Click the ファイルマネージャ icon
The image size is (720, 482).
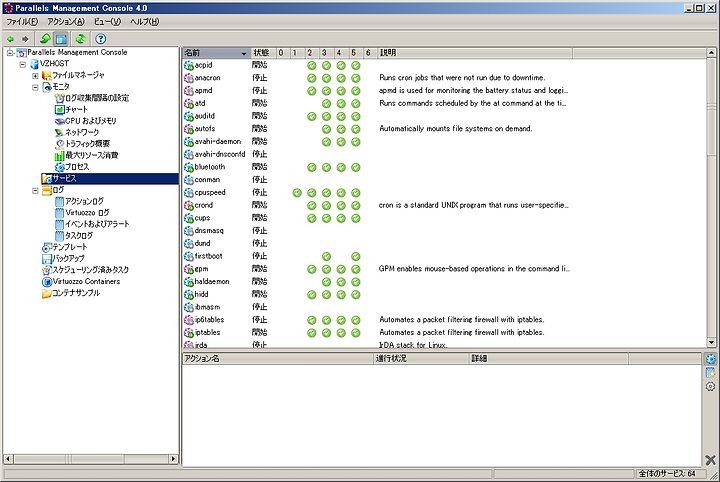[x=46, y=75]
